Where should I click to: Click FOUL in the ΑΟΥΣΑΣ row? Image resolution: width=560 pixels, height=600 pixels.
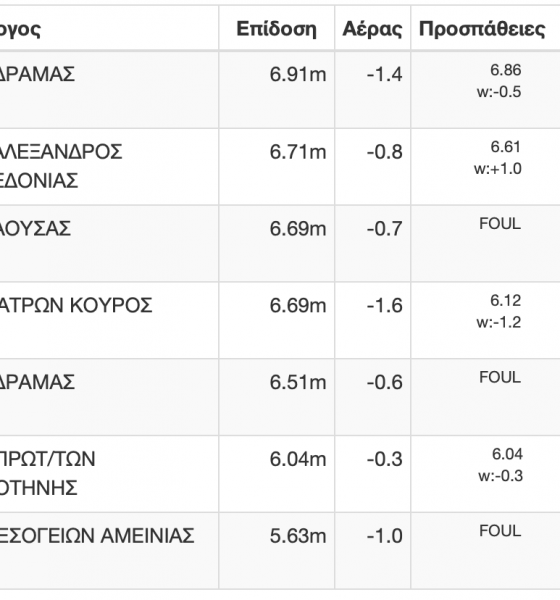[500, 224]
